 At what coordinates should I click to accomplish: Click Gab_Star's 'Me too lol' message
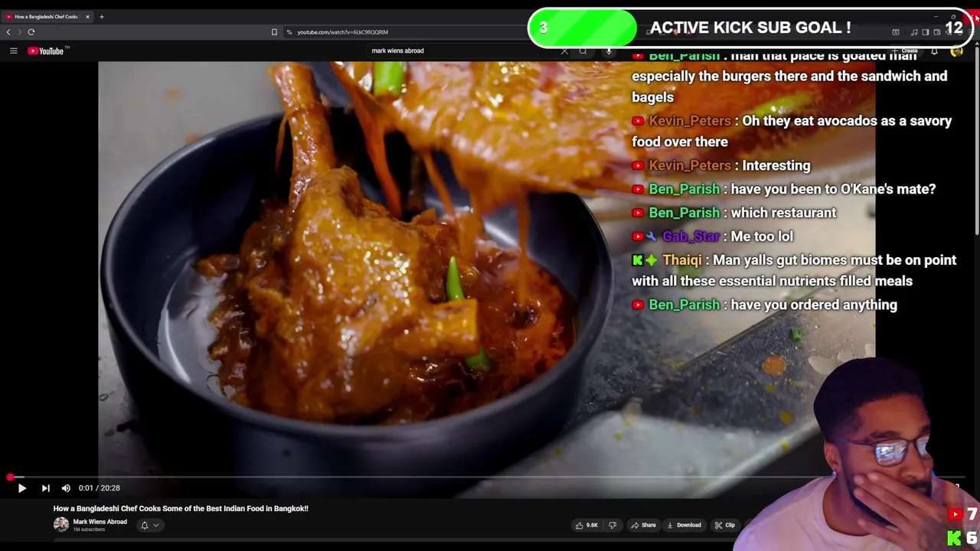click(713, 236)
